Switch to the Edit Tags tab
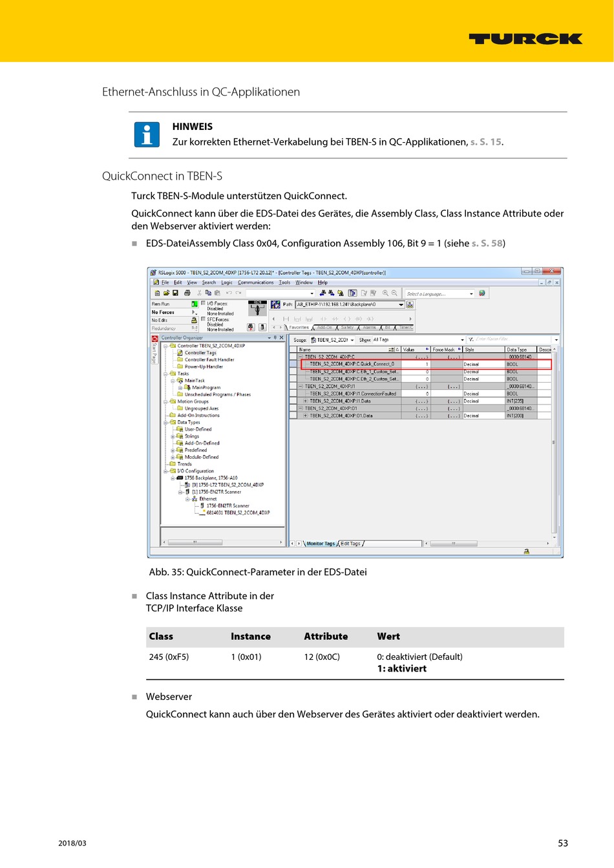The width and height of the screenshot is (614, 868). click(350, 544)
